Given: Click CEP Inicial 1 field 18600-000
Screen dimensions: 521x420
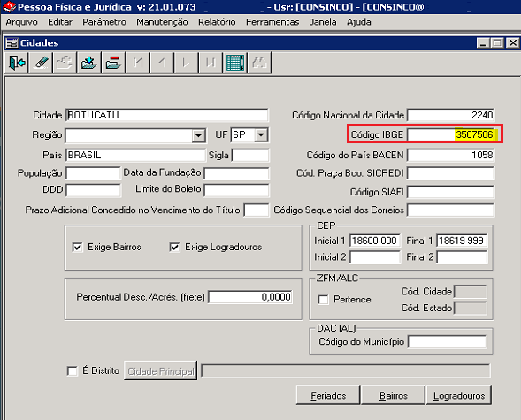Looking at the screenshot, I should (x=375, y=241).
